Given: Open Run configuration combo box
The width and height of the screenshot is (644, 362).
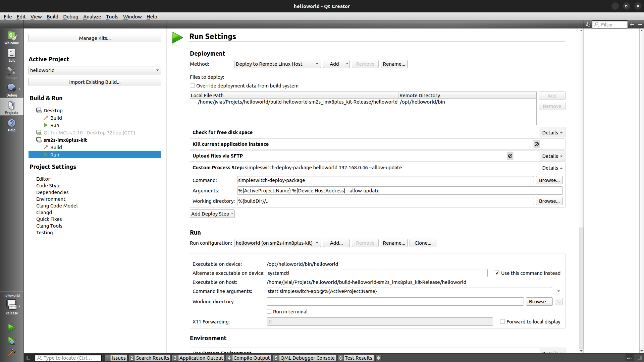Looking at the screenshot, I should tap(277, 243).
